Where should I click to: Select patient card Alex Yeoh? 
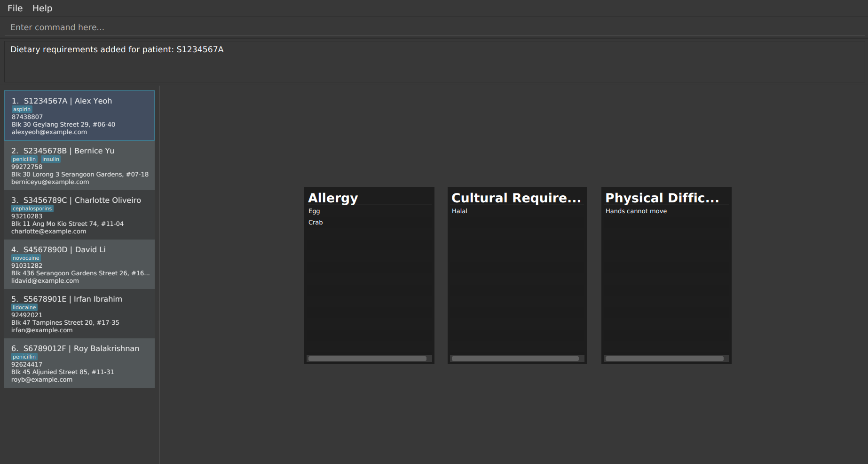pos(79,116)
